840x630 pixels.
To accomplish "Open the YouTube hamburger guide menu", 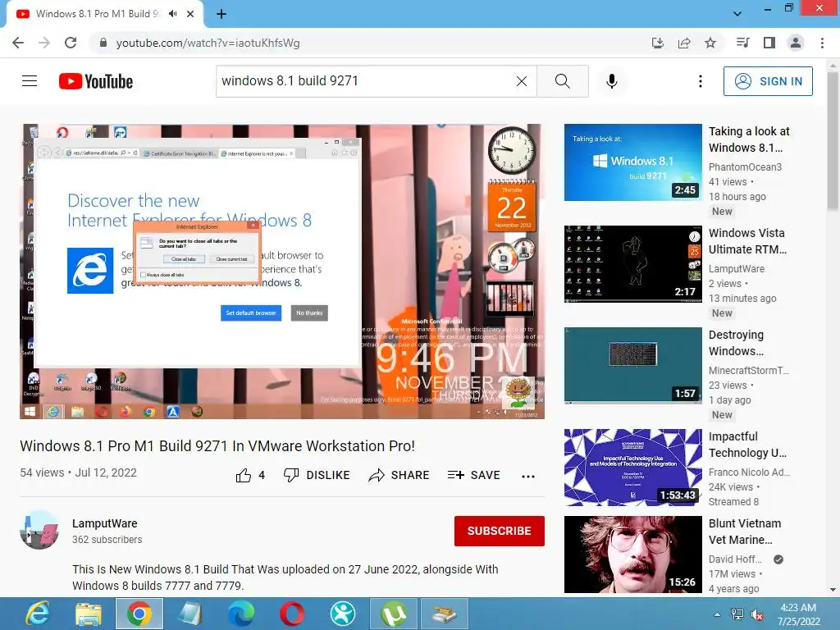I will click(x=30, y=81).
